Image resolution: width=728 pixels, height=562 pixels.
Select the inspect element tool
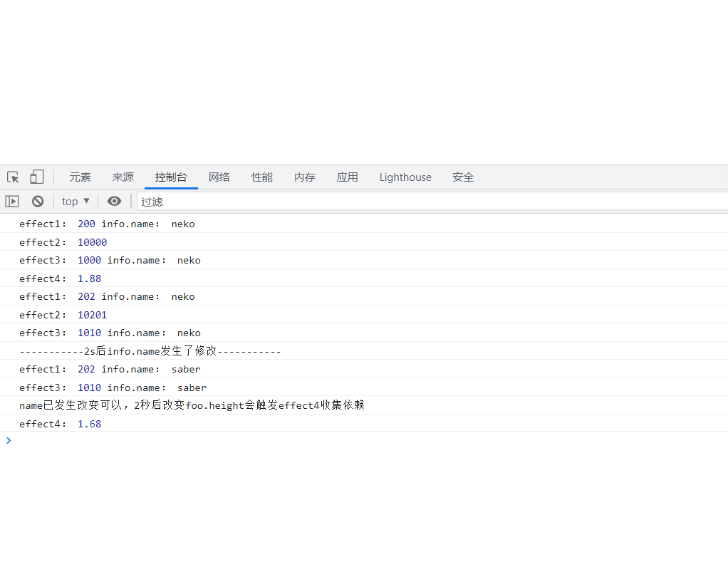[x=12, y=177]
